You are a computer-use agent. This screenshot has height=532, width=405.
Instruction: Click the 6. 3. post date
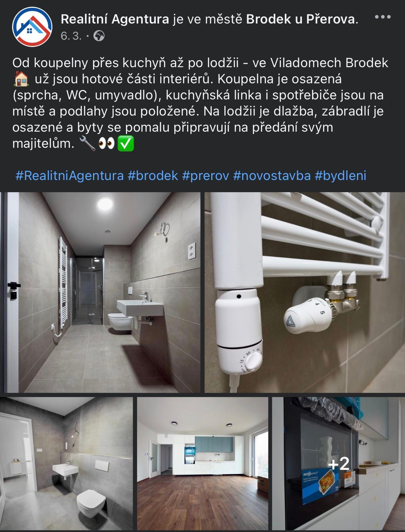[71, 36]
